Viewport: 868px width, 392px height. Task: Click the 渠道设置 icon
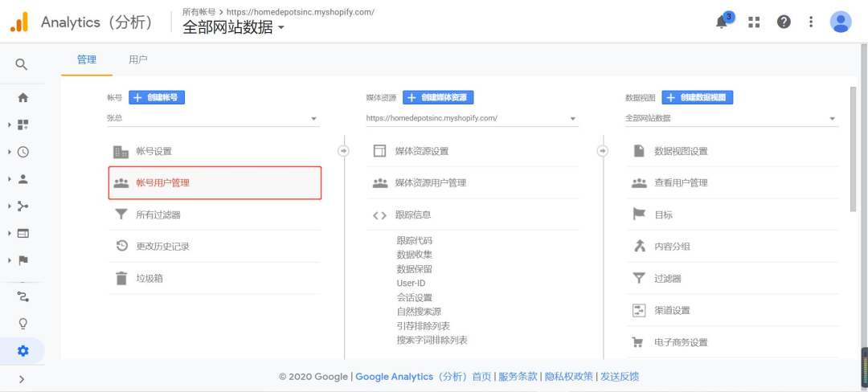(x=640, y=310)
